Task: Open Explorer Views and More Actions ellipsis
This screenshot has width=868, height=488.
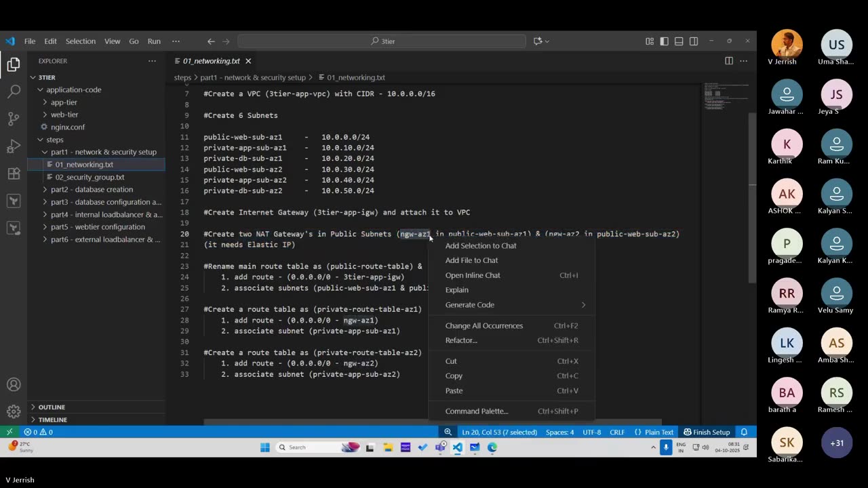Action: pyautogui.click(x=152, y=61)
